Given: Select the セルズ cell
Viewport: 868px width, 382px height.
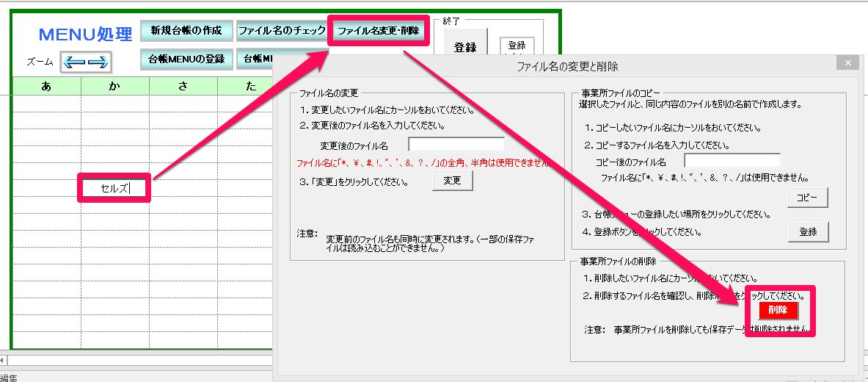Looking at the screenshot, I should point(114,188).
